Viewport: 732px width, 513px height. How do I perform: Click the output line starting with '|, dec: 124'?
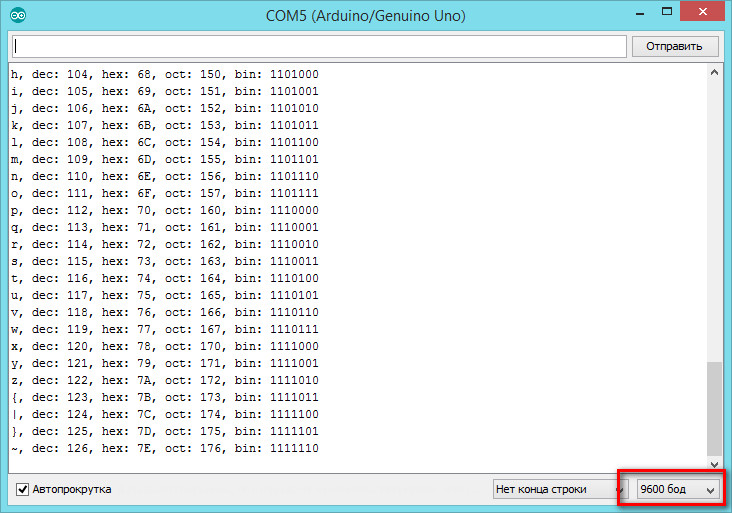click(x=165, y=414)
